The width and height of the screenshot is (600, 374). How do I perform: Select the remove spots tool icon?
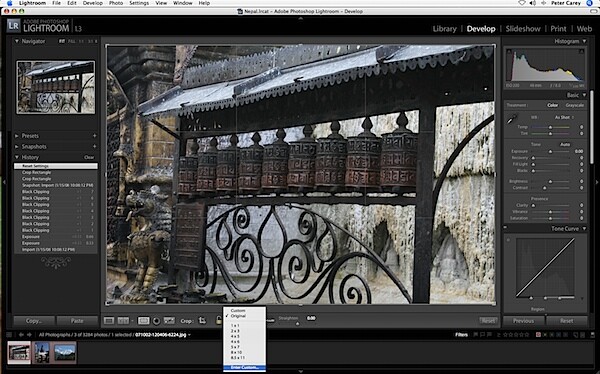169,321
